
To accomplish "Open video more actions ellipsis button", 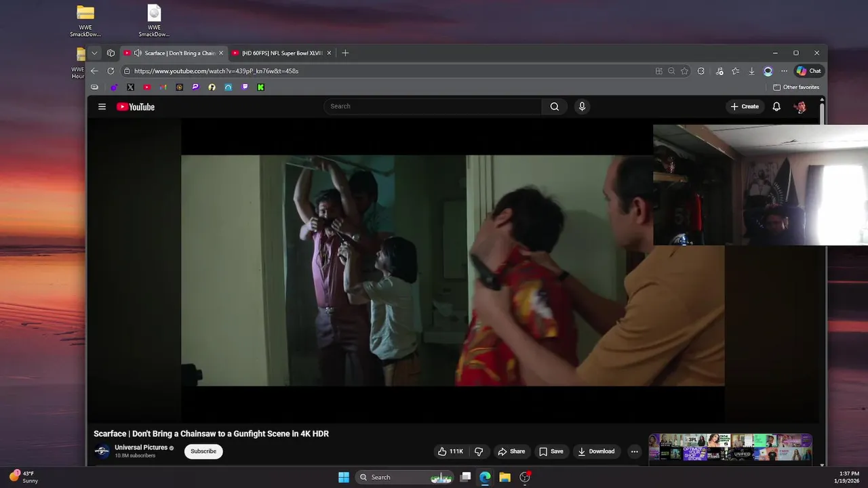I will tap(634, 451).
